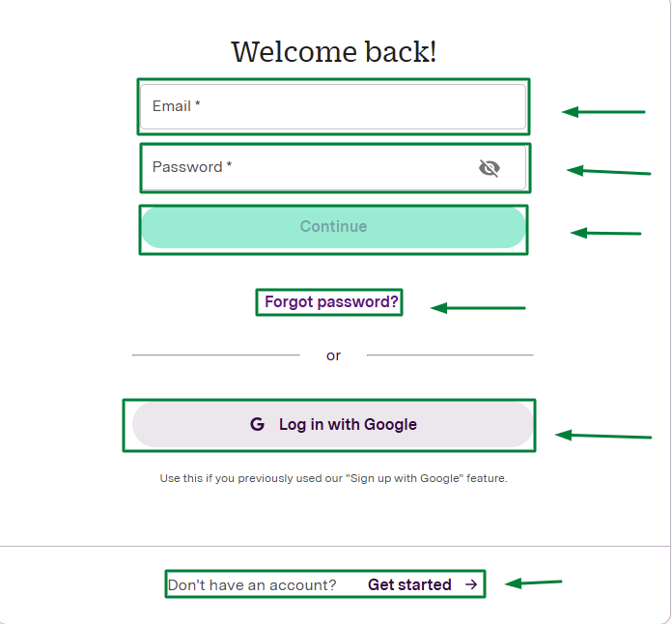Click the Welcome back! heading
This screenshot has width=672, height=624.
pyautogui.click(x=334, y=52)
